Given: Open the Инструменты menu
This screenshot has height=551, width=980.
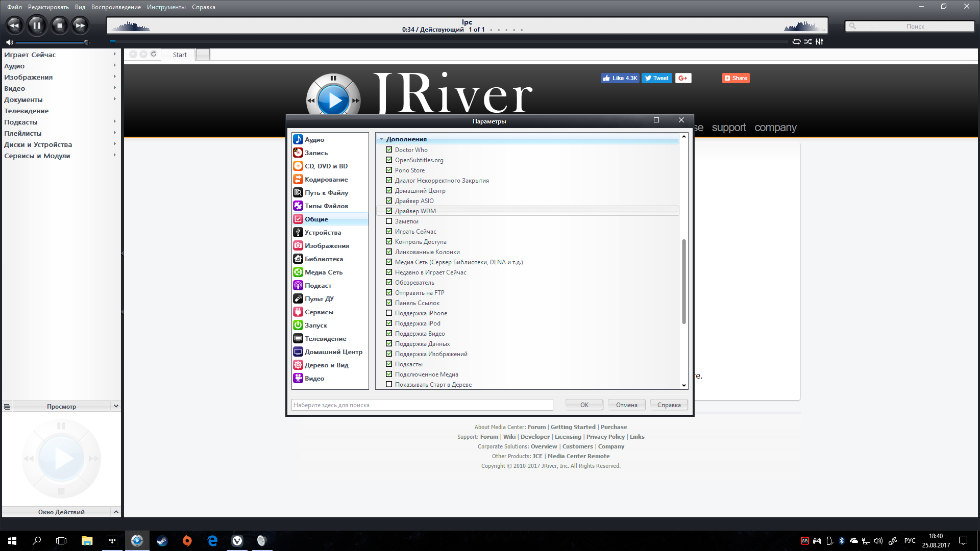Looking at the screenshot, I should pyautogui.click(x=166, y=7).
